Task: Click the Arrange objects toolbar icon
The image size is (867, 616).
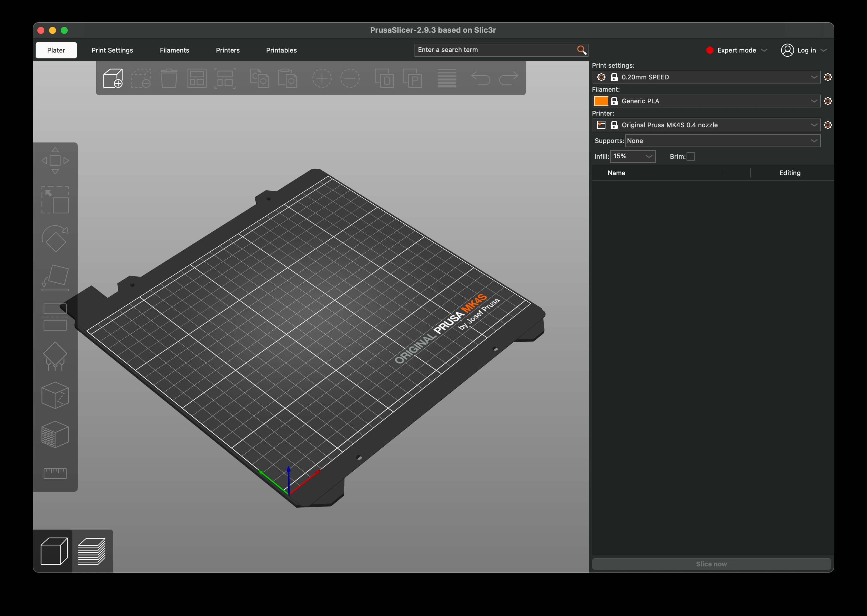Action: 197,78
